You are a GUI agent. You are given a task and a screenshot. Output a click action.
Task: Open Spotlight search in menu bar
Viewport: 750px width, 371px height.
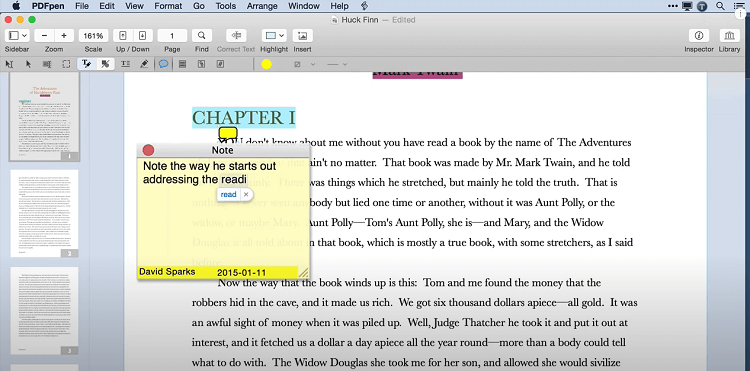(x=720, y=6)
